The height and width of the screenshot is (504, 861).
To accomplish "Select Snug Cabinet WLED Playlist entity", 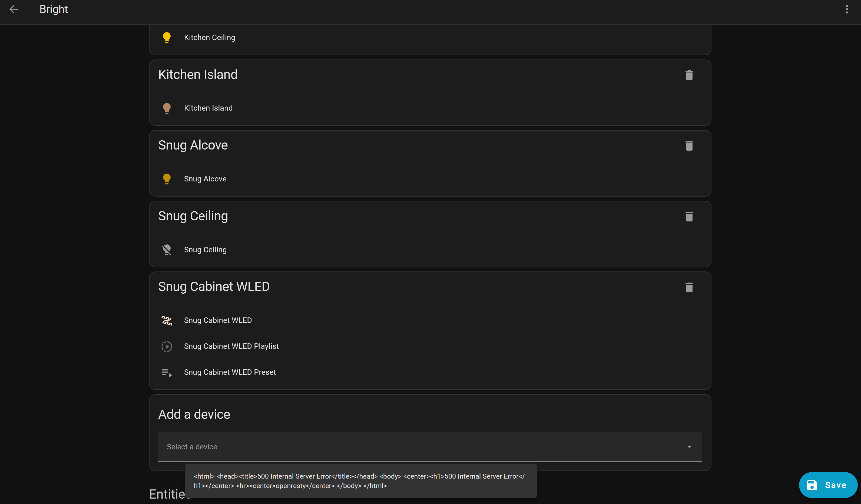I will (x=231, y=346).
